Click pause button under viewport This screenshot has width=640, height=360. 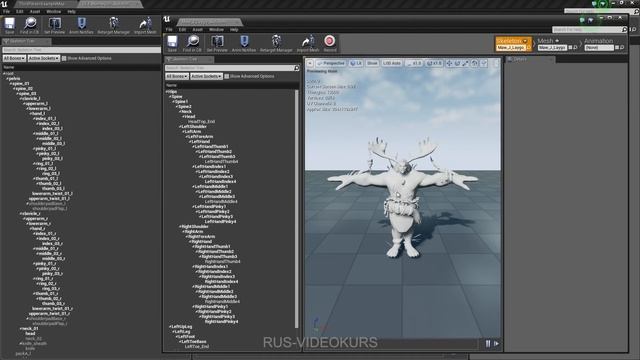point(488,344)
